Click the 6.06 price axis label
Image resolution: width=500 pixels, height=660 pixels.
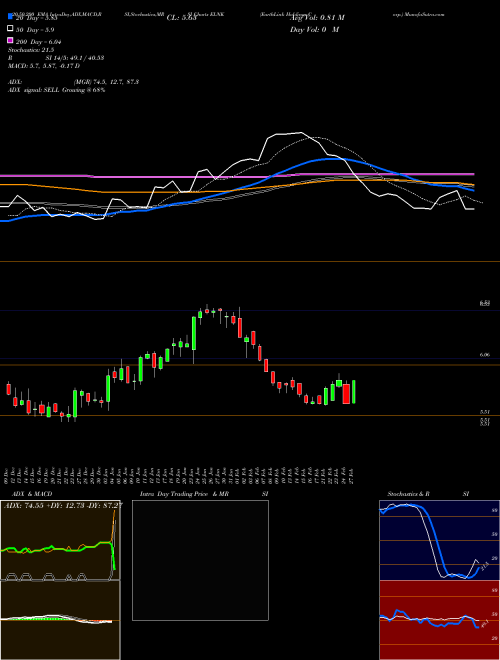(x=484, y=355)
